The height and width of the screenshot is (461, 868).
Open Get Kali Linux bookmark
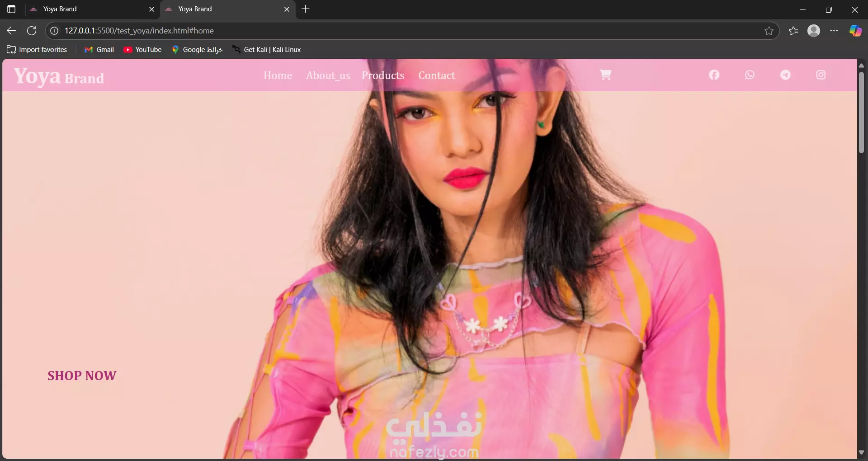coord(266,50)
